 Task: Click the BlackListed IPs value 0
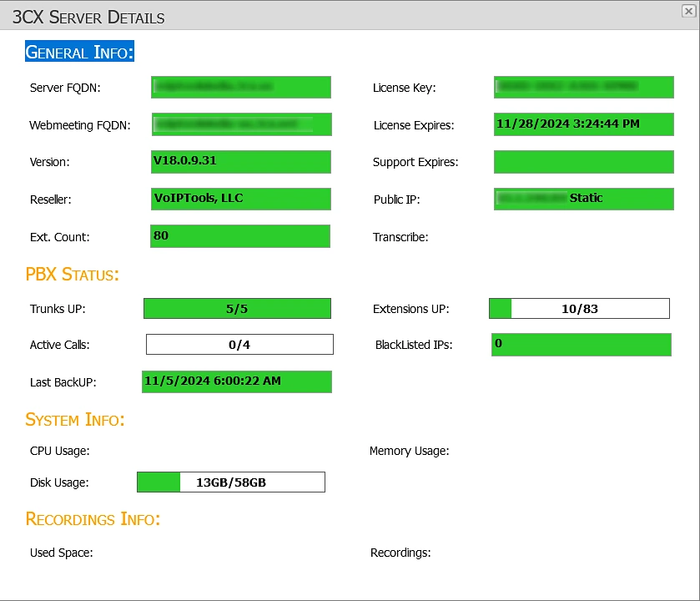[582, 345]
